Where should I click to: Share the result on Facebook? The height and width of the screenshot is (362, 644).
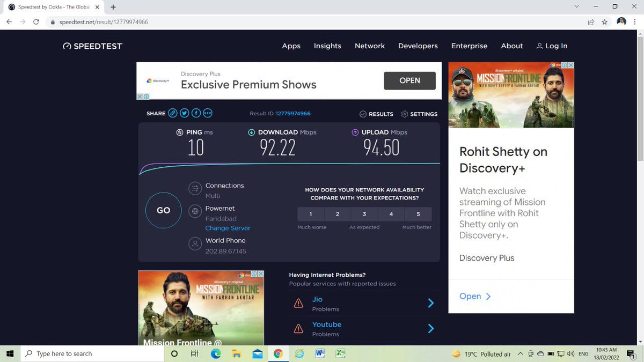tap(196, 113)
